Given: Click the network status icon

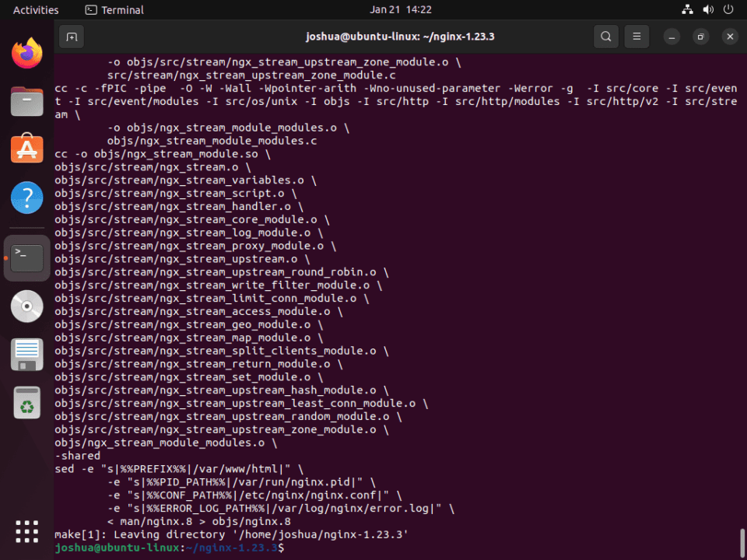Looking at the screenshot, I should 687,9.
